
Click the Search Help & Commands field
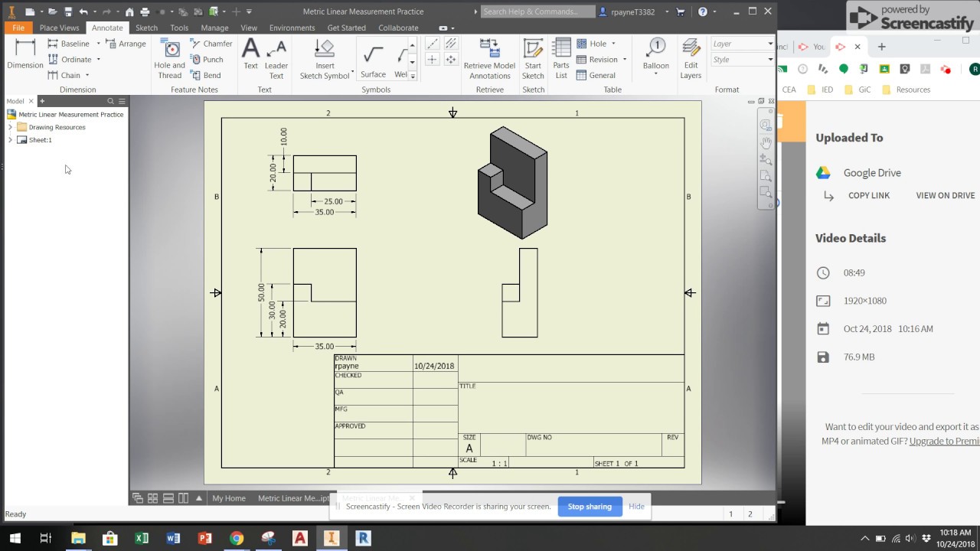pyautogui.click(x=538, y=11)
